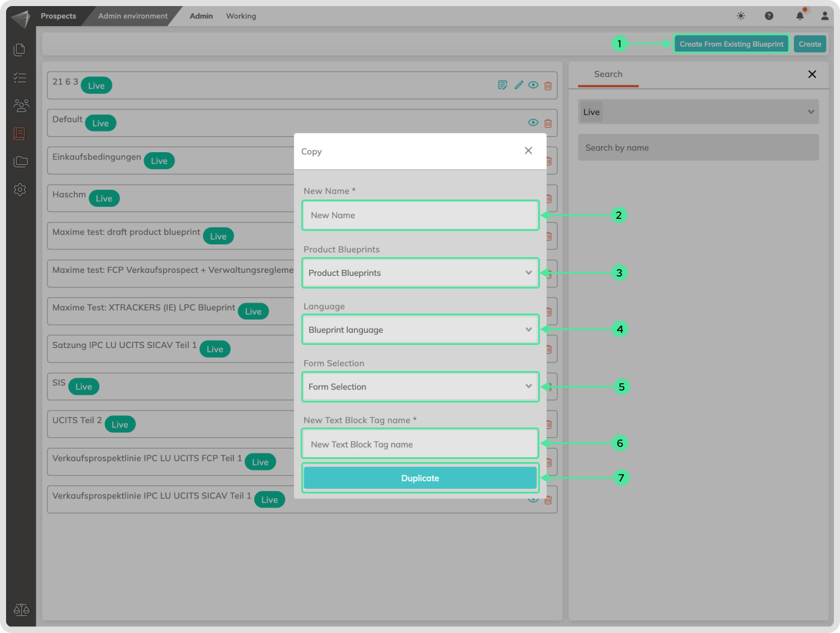Expand the Product Blueprints dropdown
Screen dimensions: 840x633
pos(420,273)
